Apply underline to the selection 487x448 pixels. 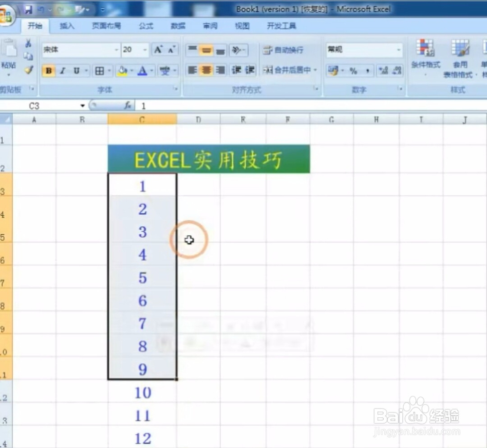[x=76, y=71]
